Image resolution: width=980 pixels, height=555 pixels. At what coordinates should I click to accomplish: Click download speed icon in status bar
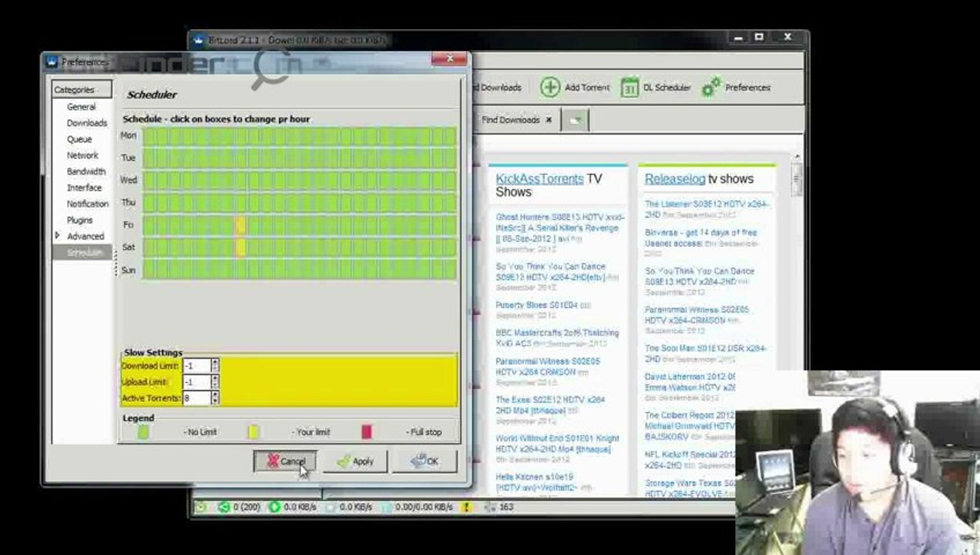pos(274,507)
